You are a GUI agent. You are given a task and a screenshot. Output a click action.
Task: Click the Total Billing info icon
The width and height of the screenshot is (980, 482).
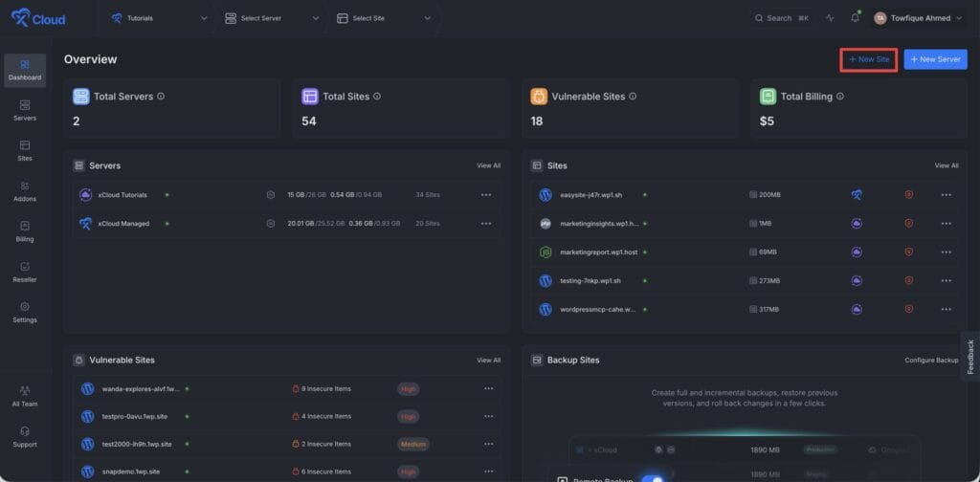[840, 97]
